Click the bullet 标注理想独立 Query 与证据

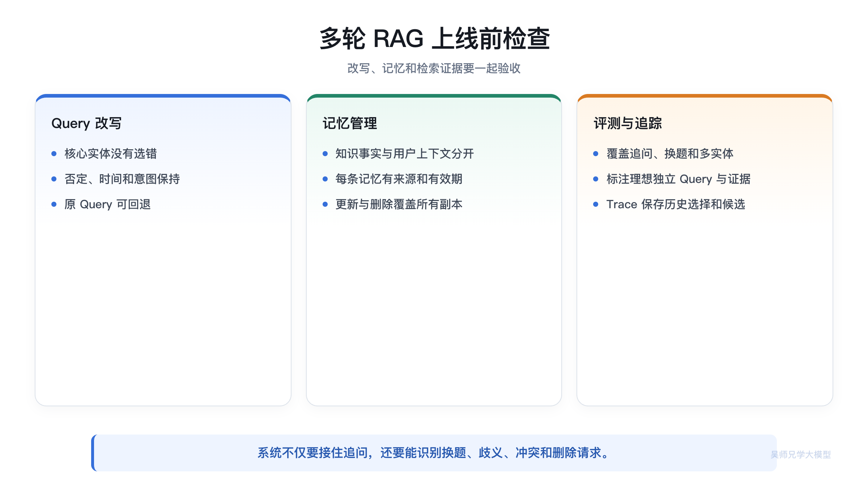point(678,179)
